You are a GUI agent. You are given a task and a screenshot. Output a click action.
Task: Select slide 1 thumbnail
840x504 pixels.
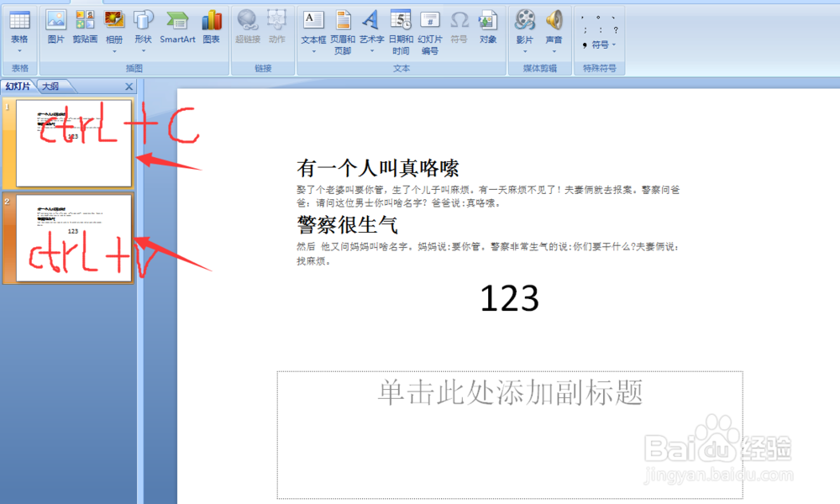[x=74, y=143]
